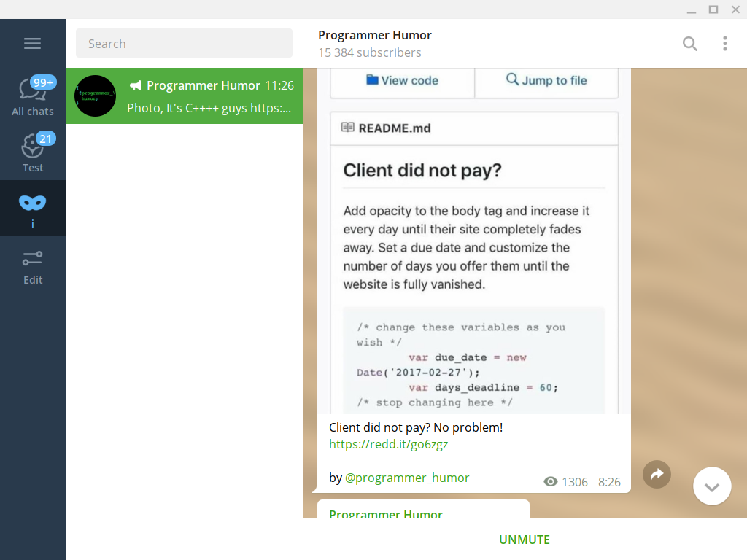Search within the channel using magnifier icon
Screen dimensions: 747x560
point(690,44)
